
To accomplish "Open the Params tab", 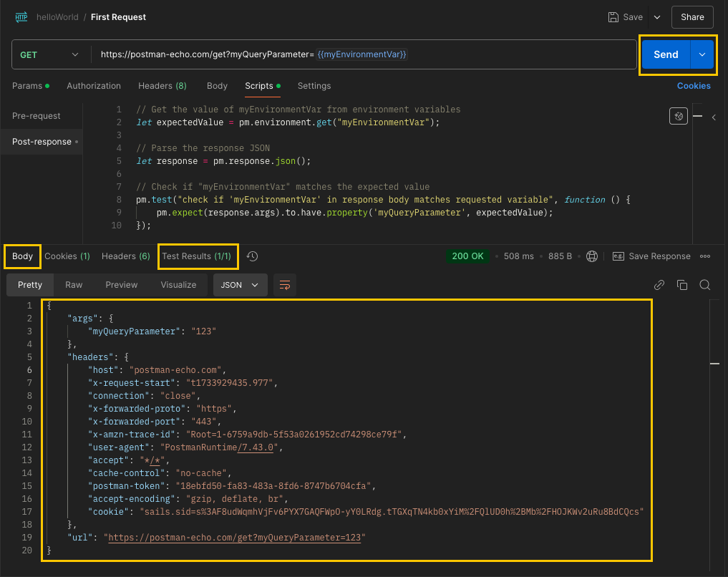I will point(31,86).
